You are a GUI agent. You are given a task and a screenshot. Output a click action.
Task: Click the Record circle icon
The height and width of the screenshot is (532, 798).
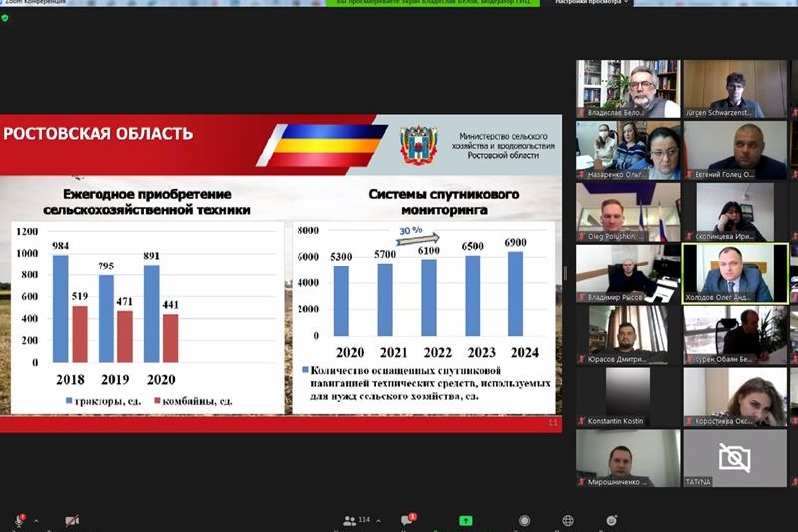[524, 520]
